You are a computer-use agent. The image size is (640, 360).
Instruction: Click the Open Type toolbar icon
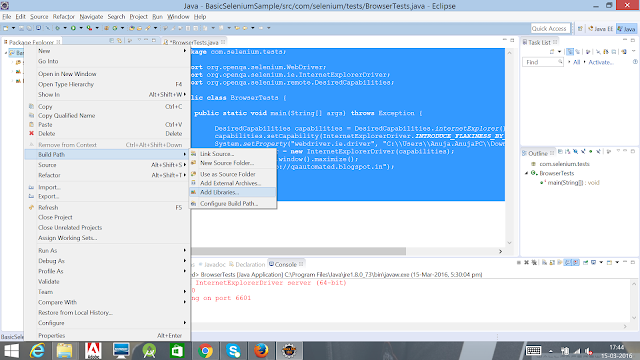click(131, 28)
